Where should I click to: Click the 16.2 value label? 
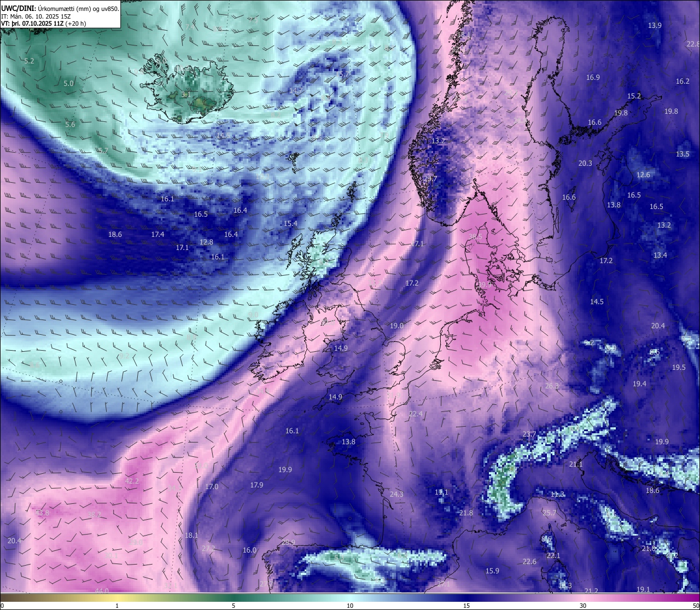pos(682,81)
